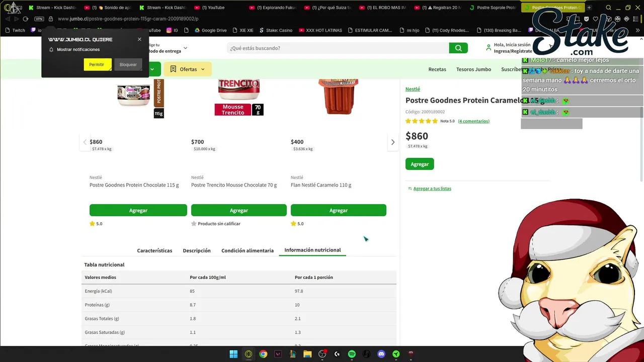Click the Agregar a tus listas icon
The width and height of the screenshot is (644, 362).
[410, 189]
